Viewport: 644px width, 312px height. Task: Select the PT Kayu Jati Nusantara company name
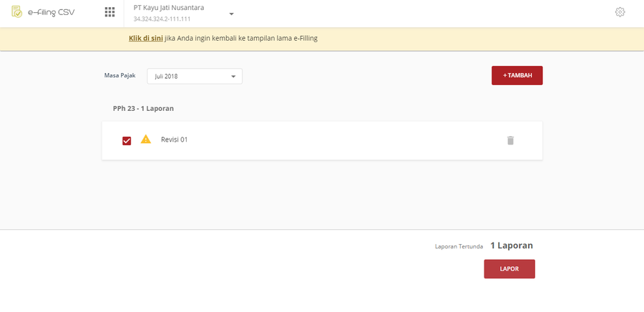(x=169, y=7)
